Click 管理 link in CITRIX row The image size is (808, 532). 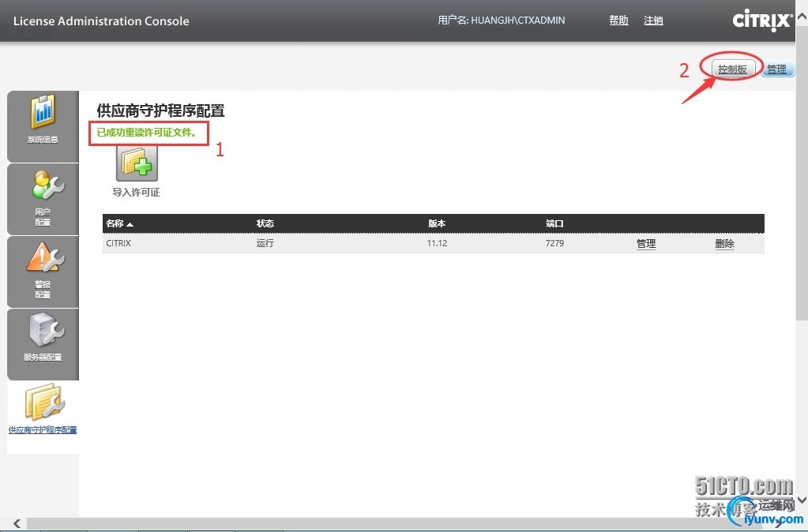[646, 244]
